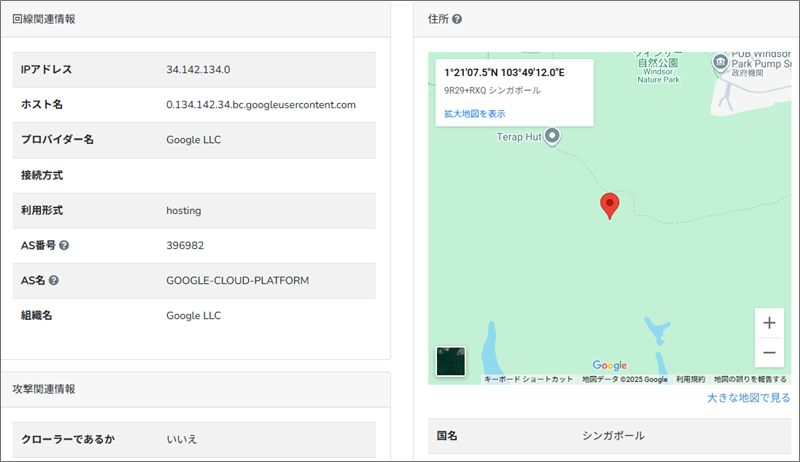Click the coordinates 1°21'07.5"N 103°49'12.0"E
800x462 pixels.
tap(504, 72)
